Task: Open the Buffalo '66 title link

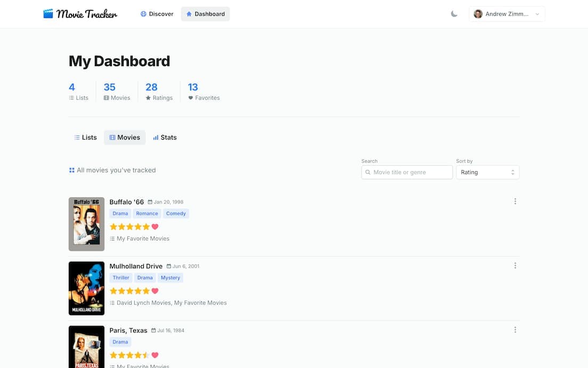Action: click(x=127, y=202)
